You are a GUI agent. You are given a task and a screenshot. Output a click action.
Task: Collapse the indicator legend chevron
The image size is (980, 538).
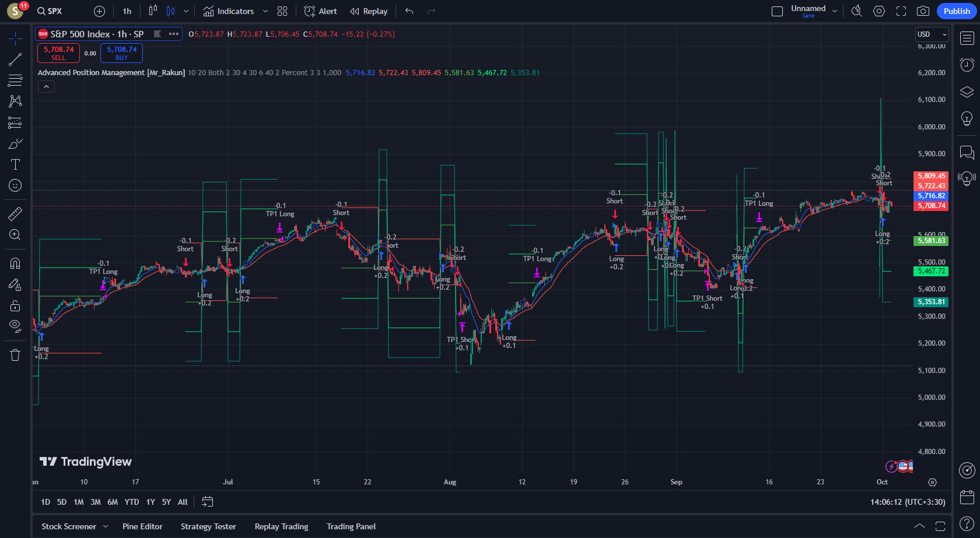(x=46, y=87)
